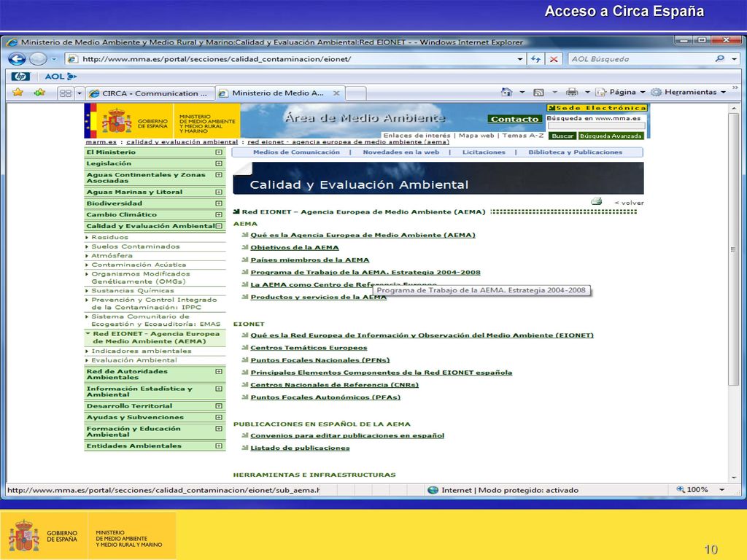Click the browser Print toolbar icon
Image resolution: width=747 pixels, height=560 pixels.
572,92
